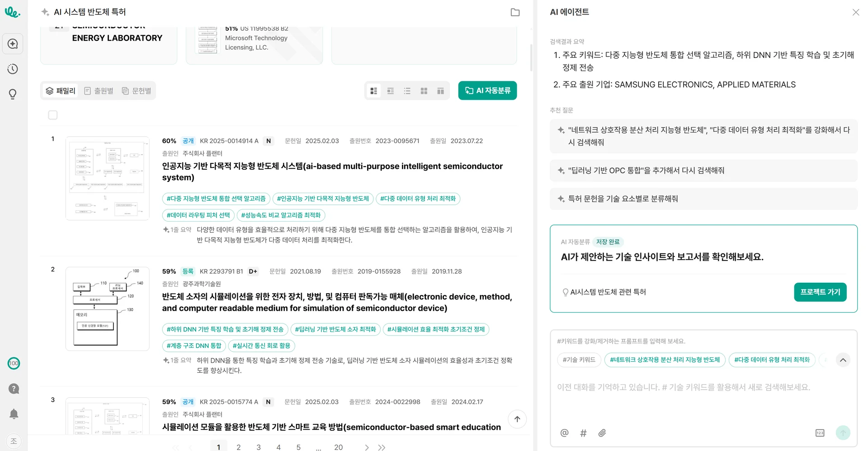
Task: Select the 문헌별 tab
Action: (137, 91)
